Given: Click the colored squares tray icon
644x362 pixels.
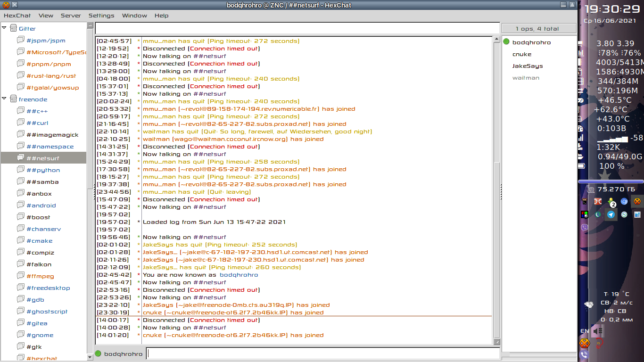Looking at the screenshot, I should click(x=585, y=214).
